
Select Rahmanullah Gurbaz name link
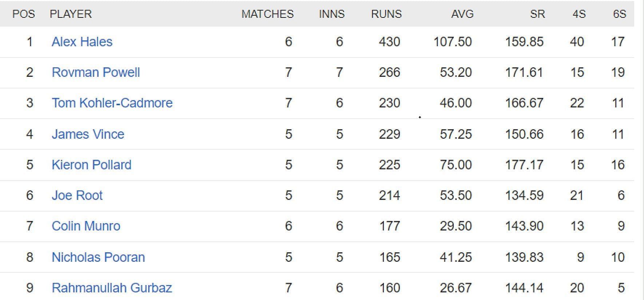(112, 288)
